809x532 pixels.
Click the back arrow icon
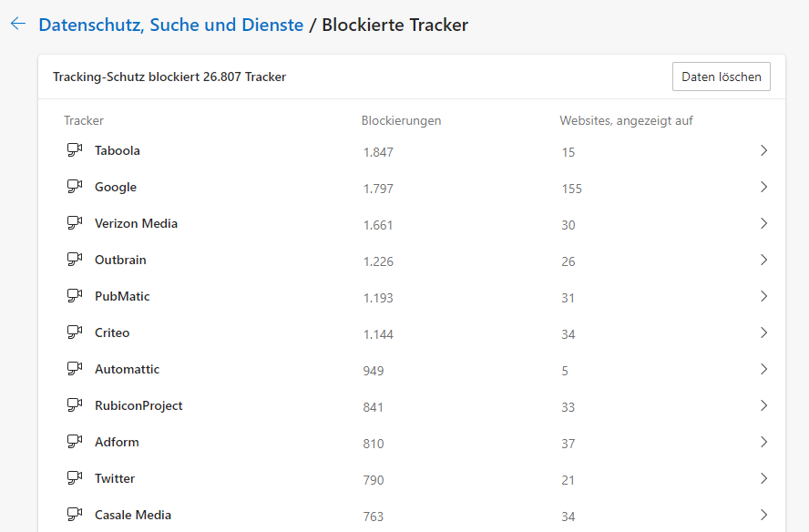point(18,25)
